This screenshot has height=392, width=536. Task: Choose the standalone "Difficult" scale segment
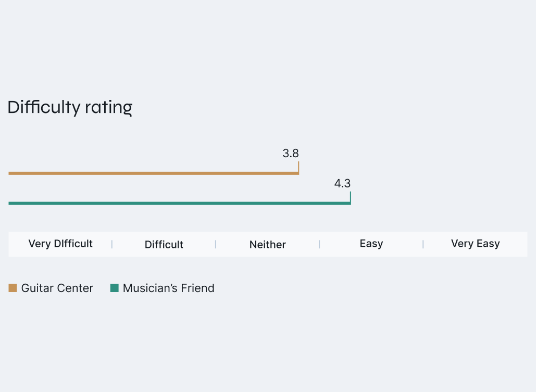click(x=164, y=245)
